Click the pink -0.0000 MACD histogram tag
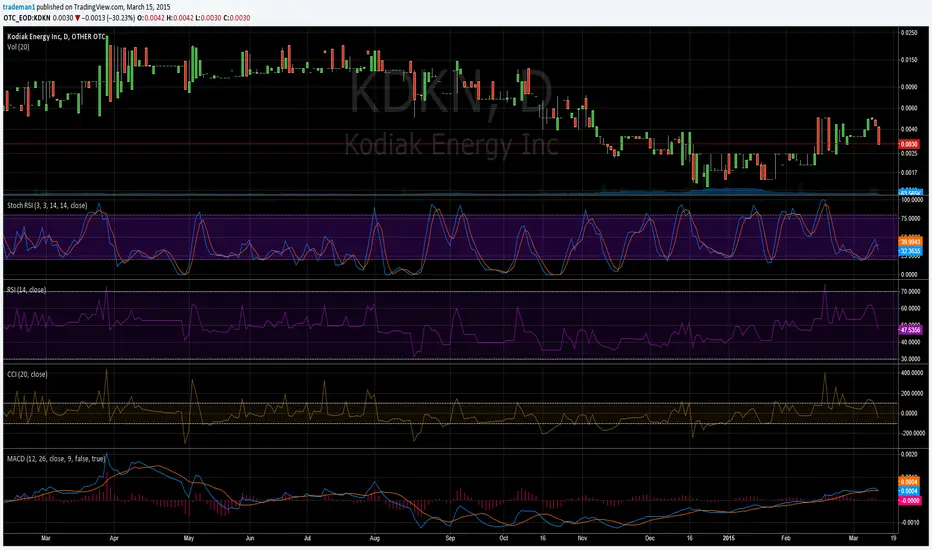The height and width of the screenshot is (550, 932). [909, 501]
